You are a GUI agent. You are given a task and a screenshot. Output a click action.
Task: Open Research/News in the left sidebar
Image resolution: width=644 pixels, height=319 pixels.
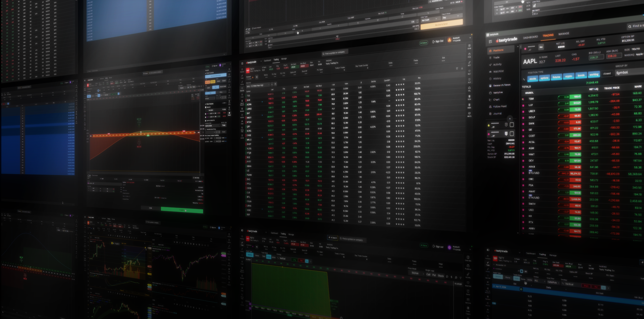tap(500, 85)
